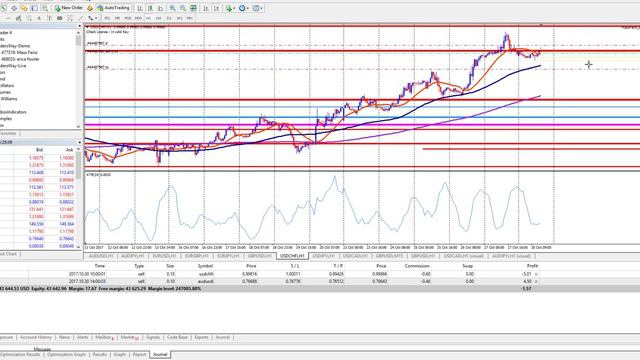Switch to the USDJPY,H1 chart tab

pyautogui.click(x=324, y=256)
